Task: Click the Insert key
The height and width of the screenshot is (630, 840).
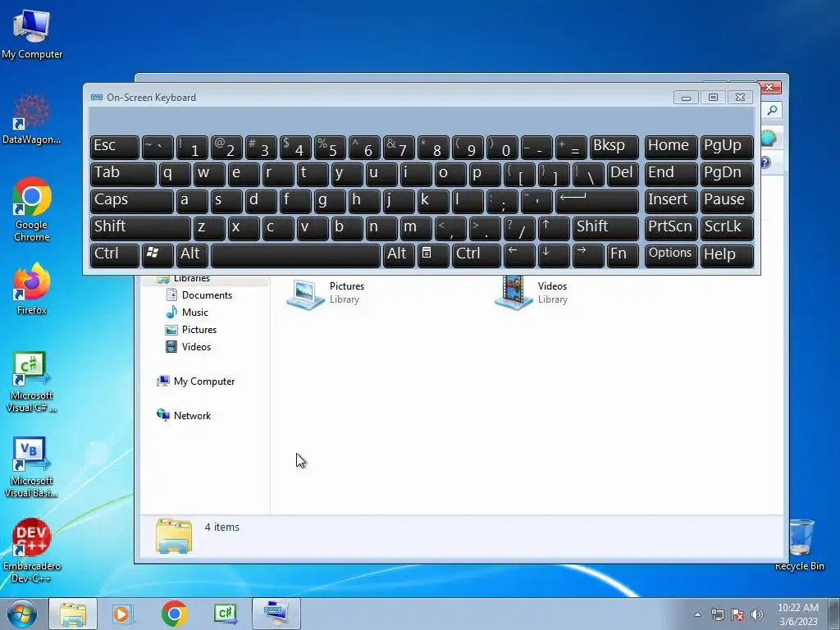Action: [671, 202]
